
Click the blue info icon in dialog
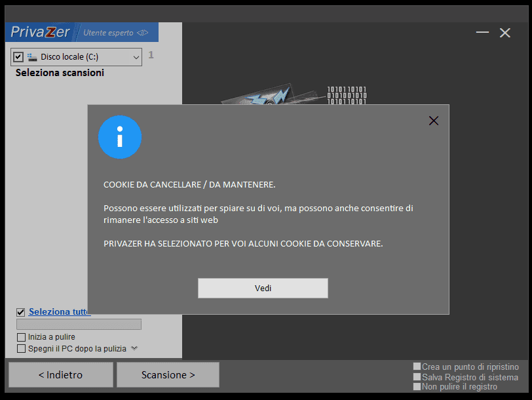(x=120, y=137)
